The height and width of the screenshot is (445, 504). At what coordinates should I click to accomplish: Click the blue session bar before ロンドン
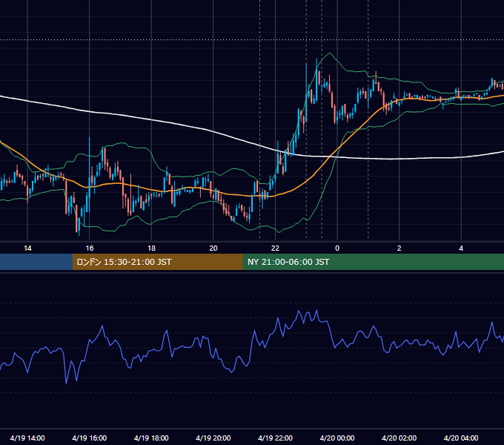point(36,262)
